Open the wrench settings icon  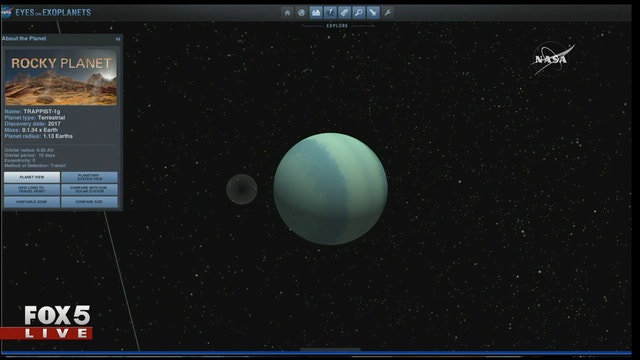(x=387, y=13)
